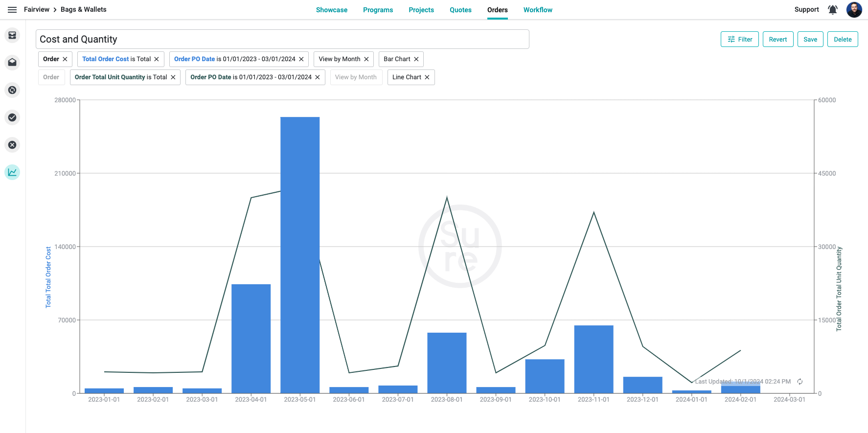The height and width of the screenshot is (433, 868).
Task: Open the Order PO Date range chip
Action: coord(234,59)
